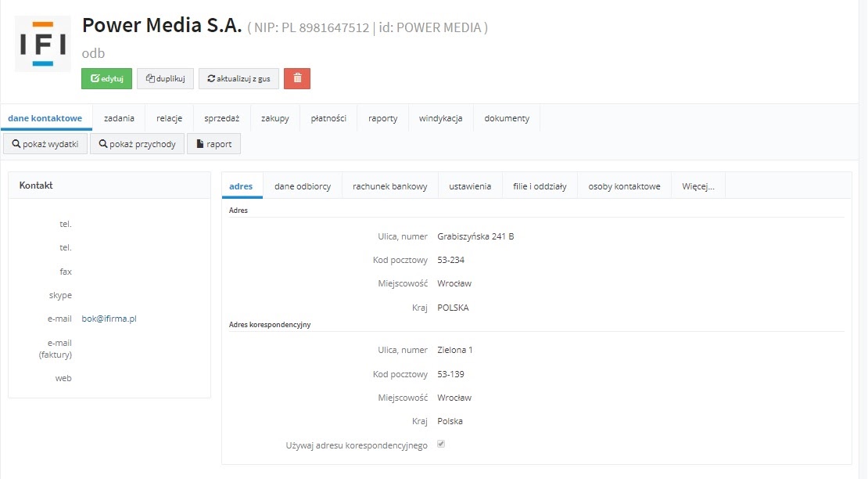
Task: Click the Zielona 1 street value
Action: [455, 350]
